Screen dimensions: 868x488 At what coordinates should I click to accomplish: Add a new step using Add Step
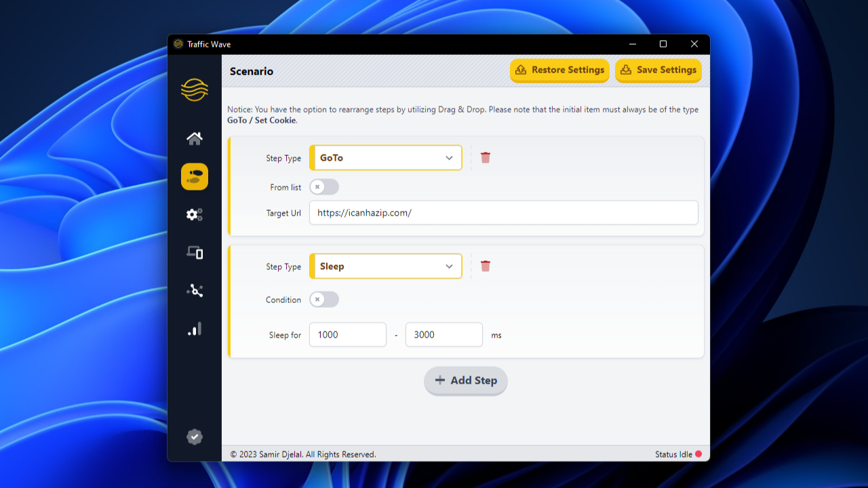click(466, 381)
